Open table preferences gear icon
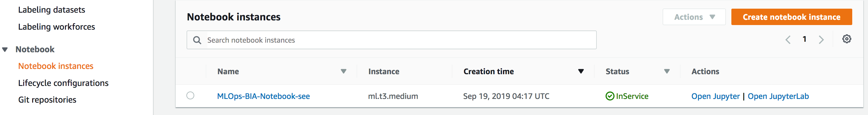The width and height of the screenshot is (868, 115). point(846,39)
